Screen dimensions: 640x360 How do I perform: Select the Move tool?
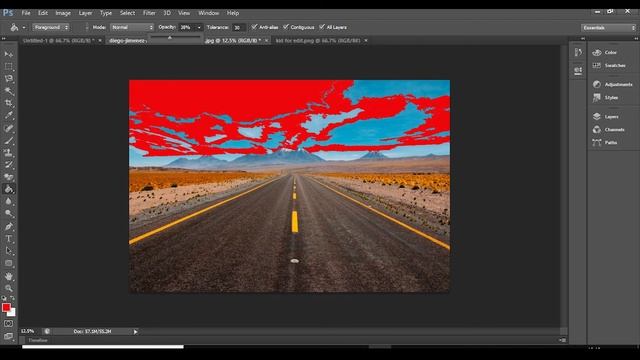pos(9,54)
